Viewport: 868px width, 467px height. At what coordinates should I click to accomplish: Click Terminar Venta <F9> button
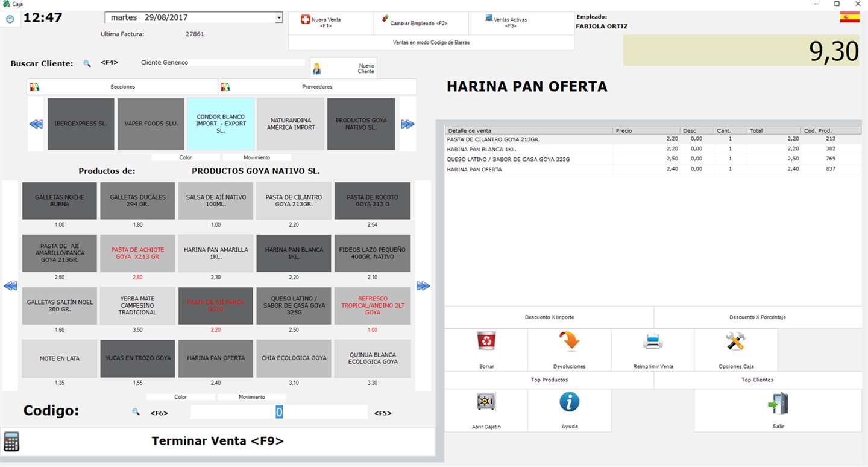coord(217,441)
